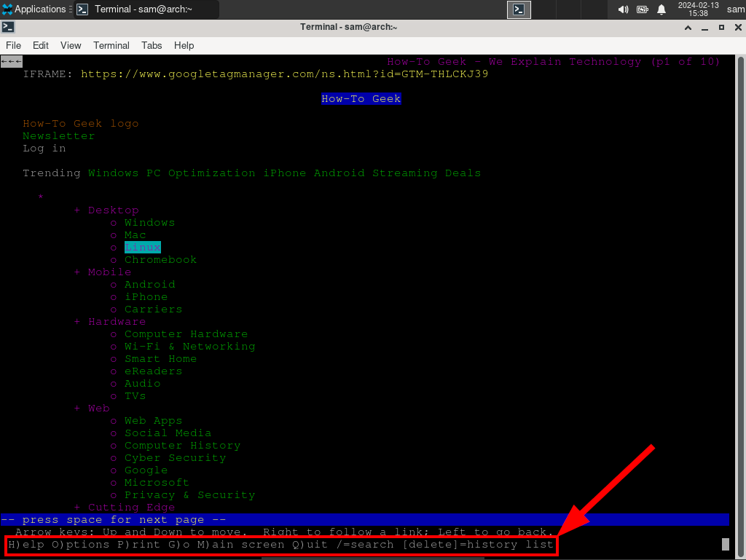Click the PC Optimization trending link
Image resolution: width=746 pixels, height=560 pixels.
(201, 173)
